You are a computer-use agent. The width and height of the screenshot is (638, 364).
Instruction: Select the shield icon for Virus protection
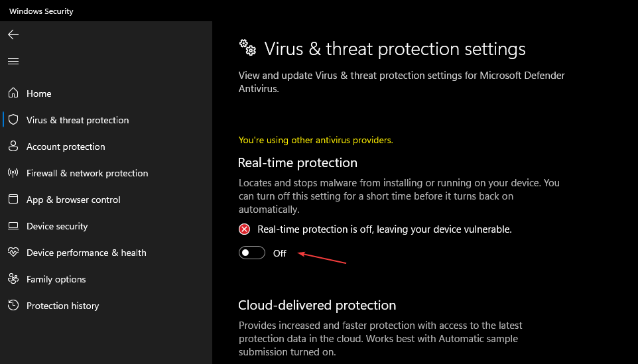13,119
